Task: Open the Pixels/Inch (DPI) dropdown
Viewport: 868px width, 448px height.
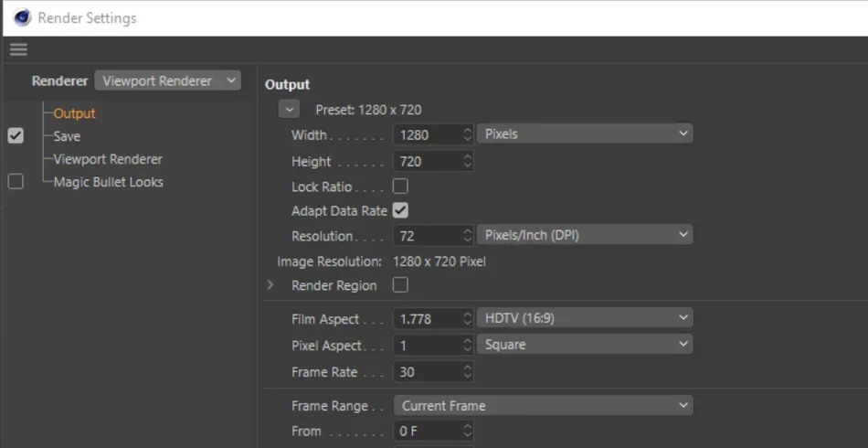Action: click(585, 235)
